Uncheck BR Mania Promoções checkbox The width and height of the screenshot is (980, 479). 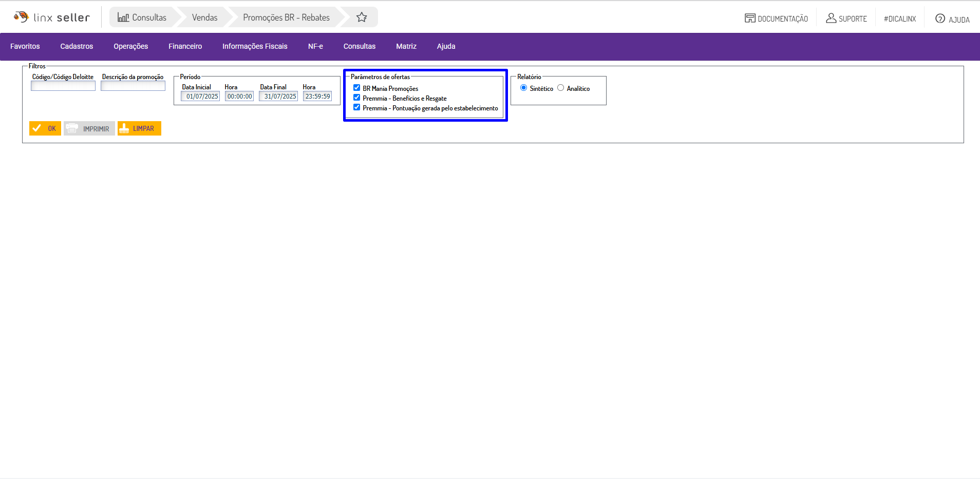(x=356, y=88)
